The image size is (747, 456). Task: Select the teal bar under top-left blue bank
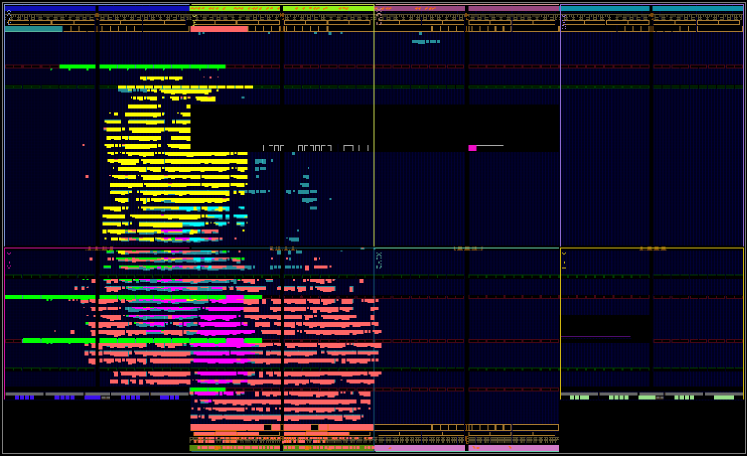(33, 29)
